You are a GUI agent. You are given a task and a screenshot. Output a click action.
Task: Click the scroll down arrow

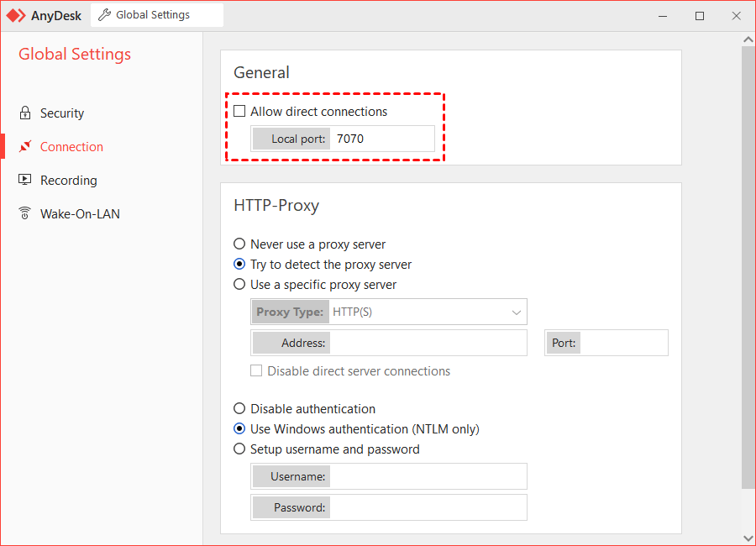748,538
